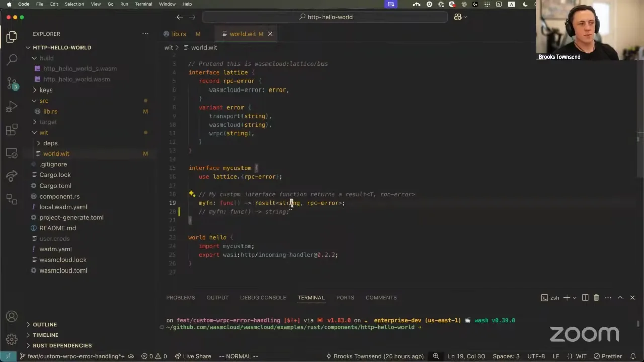Open Copilot dropdown chevron in title bar

pyautogui.click(x=465, y=17)
